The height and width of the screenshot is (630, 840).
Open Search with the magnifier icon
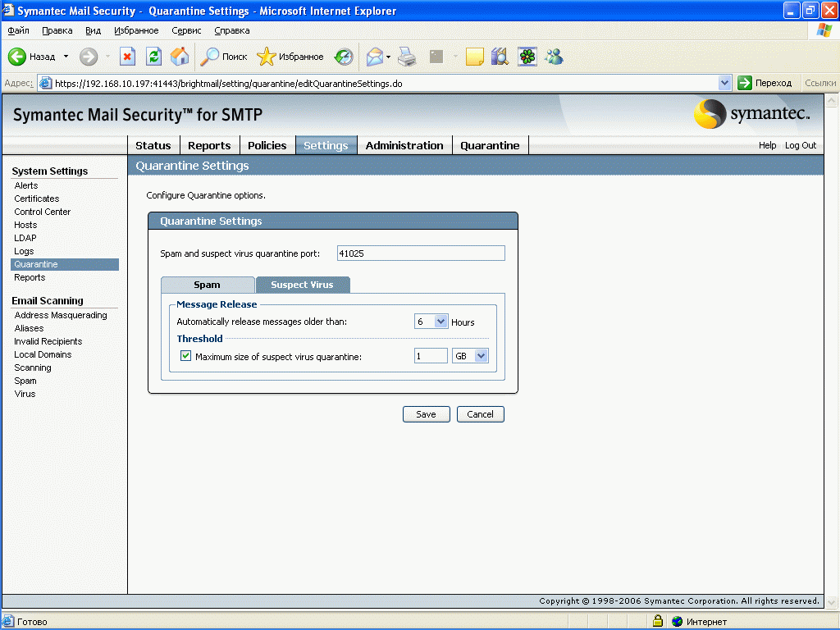click(209, 57)
